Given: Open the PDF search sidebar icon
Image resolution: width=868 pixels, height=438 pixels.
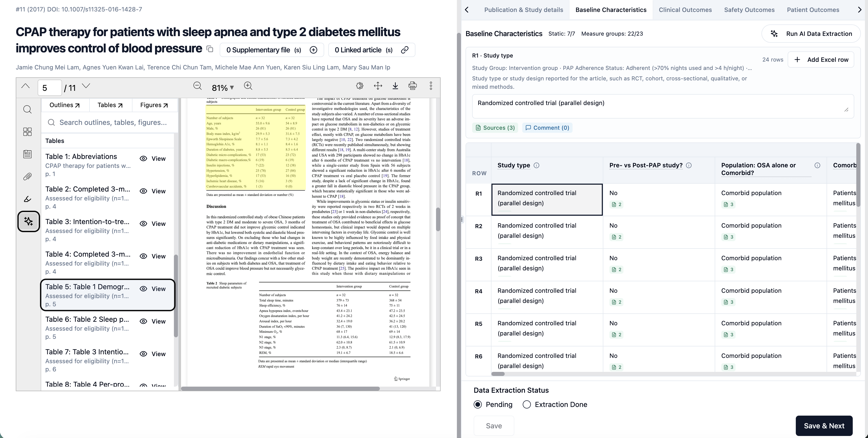Looking at the screenshot, I should [x=28, y=110].
